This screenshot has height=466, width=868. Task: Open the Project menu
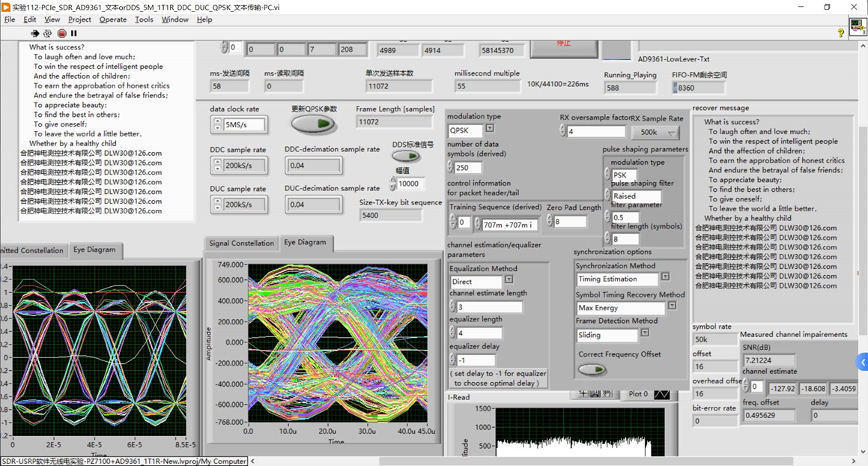(79, 19)
